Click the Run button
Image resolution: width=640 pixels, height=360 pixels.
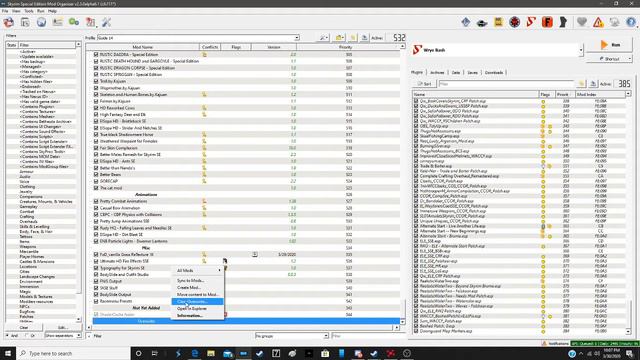(x=610, y=45)
